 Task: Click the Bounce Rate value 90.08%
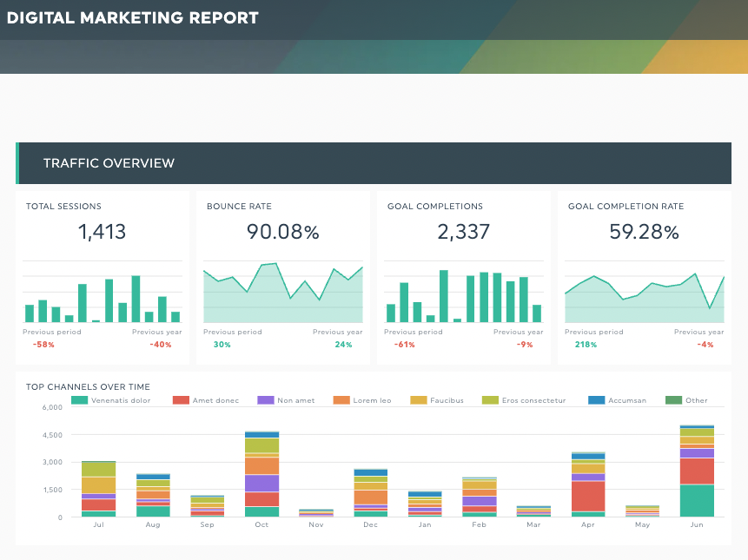click(283, 232)
